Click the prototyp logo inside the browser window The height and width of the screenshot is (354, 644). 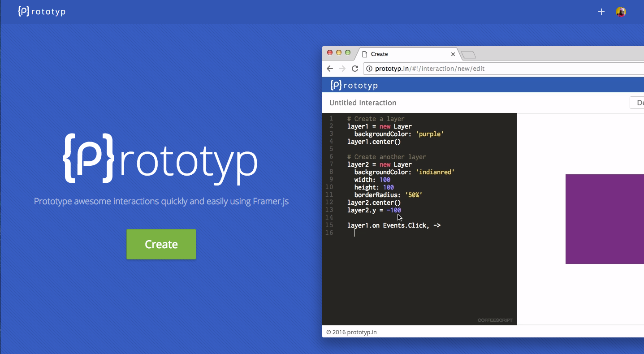(x=354, y=85)
